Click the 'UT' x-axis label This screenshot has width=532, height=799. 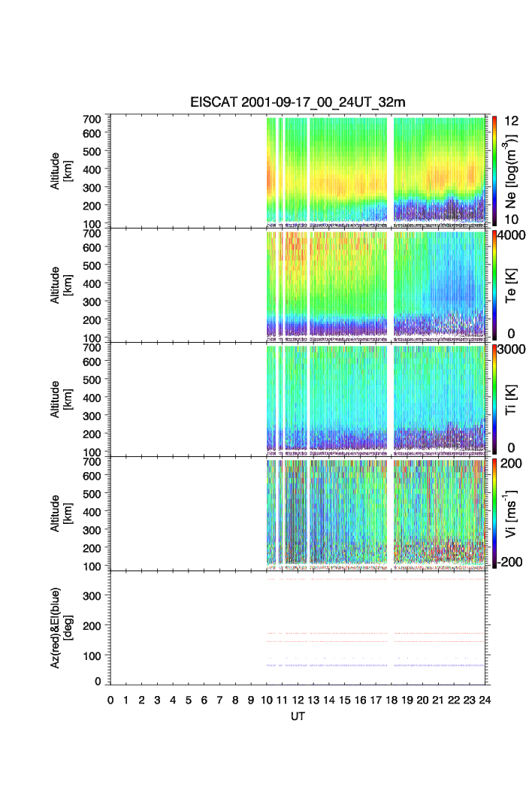click(298, 716)
